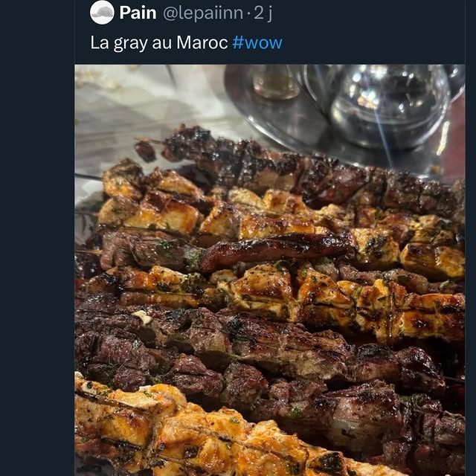This screenshot has width=476, height=476.
Task: Click the Pain profile avatar
Action: pyautogui.click(x=102, y=13)
